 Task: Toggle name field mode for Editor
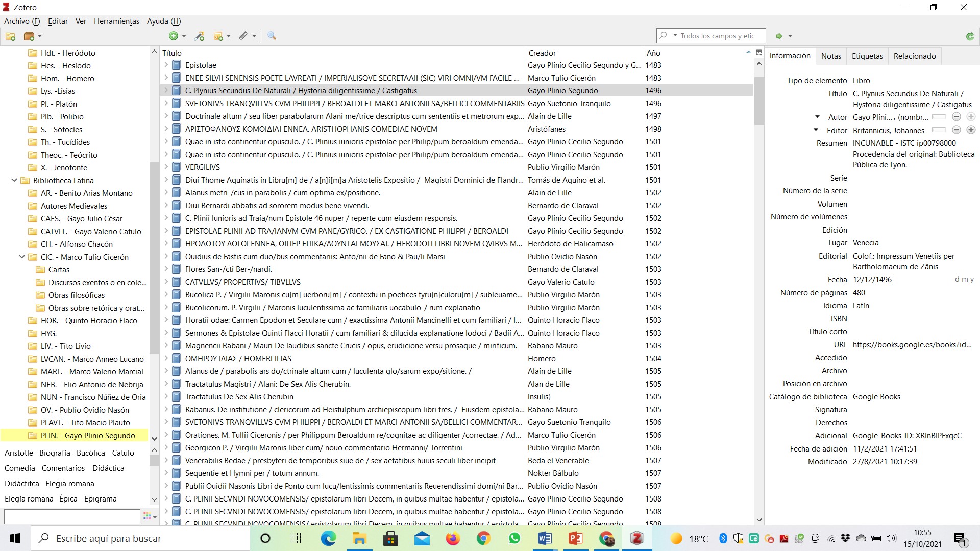click(x=939, y=130)
